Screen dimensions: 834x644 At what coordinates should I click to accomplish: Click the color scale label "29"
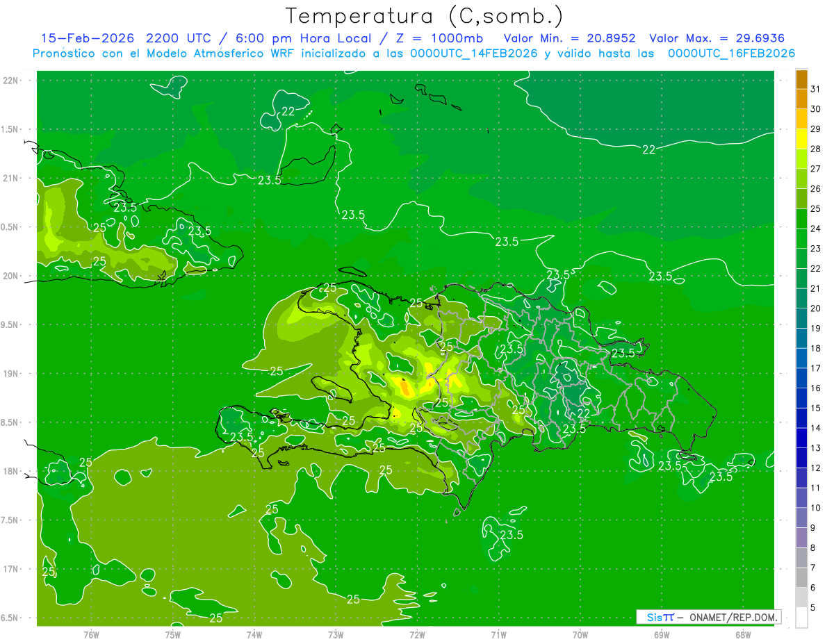pos(815,129)
